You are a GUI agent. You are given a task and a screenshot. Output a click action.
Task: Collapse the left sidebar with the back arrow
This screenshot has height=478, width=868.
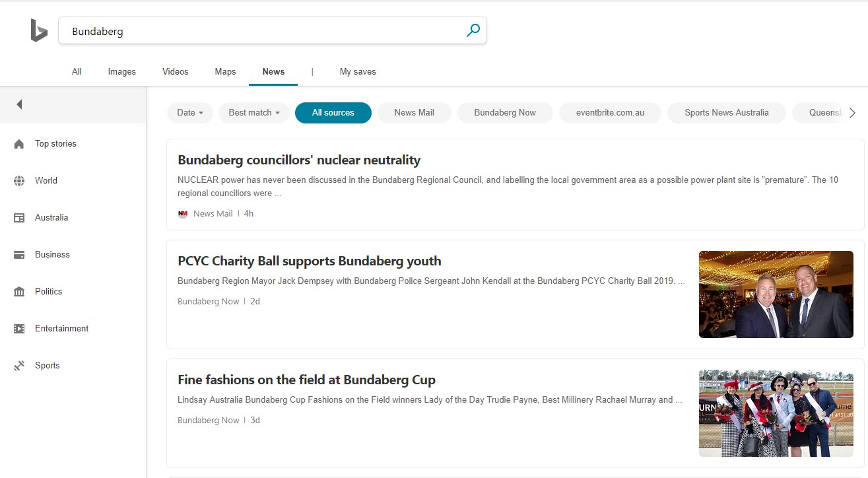point(19,104)
